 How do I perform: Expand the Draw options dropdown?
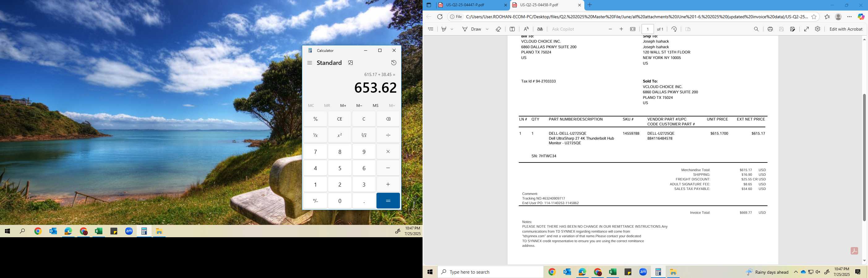pyautogui.click(x=487, y=29)
